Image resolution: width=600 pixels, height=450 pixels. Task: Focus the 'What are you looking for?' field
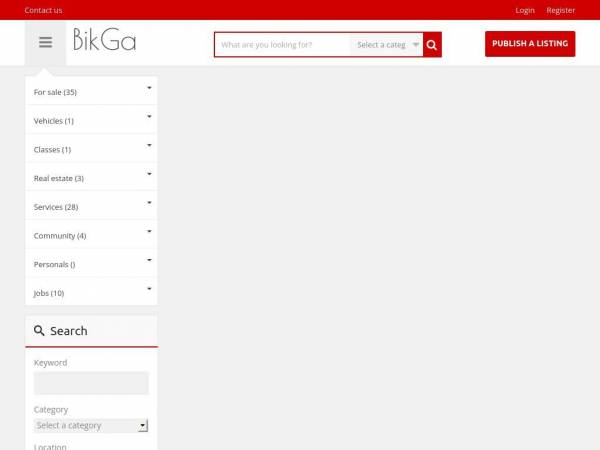click(282, 45)
